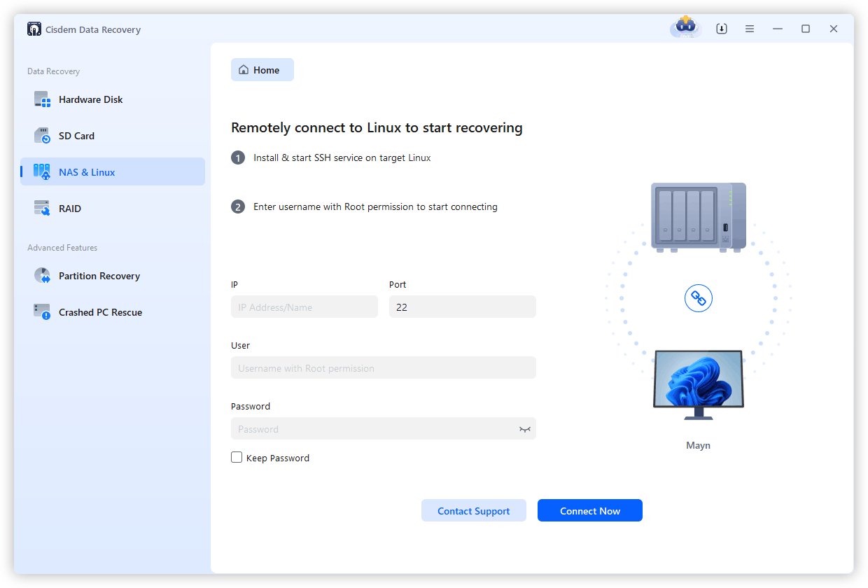Click the NAS device illustration
Screen dimensions: 868x588
(x=698, y=217)
